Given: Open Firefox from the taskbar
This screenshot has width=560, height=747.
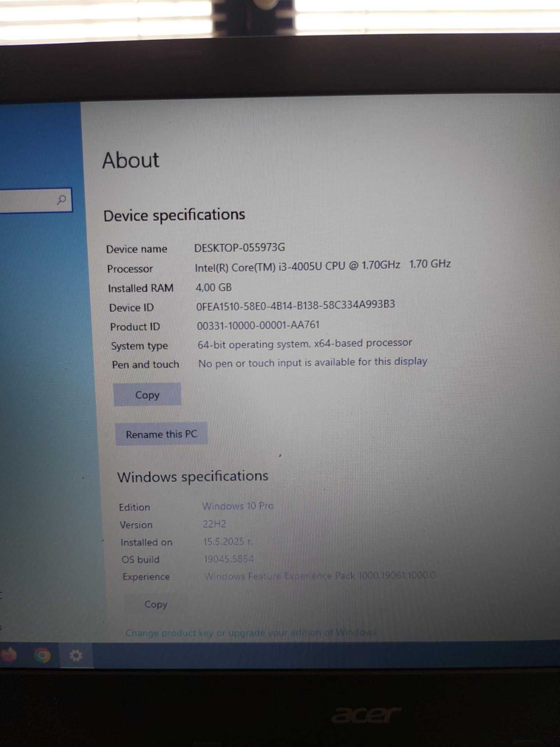Looking at the screenshot, I should (x=7, y=655).
